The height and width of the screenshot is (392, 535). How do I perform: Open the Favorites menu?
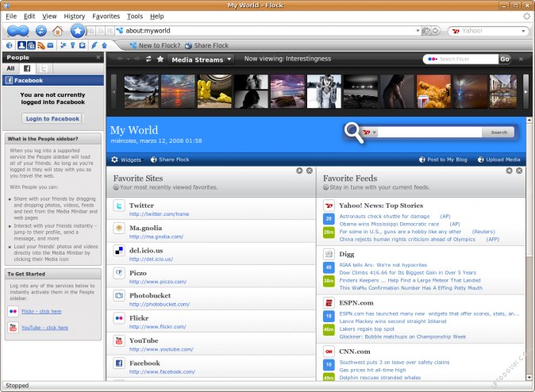tap(106, 16)
